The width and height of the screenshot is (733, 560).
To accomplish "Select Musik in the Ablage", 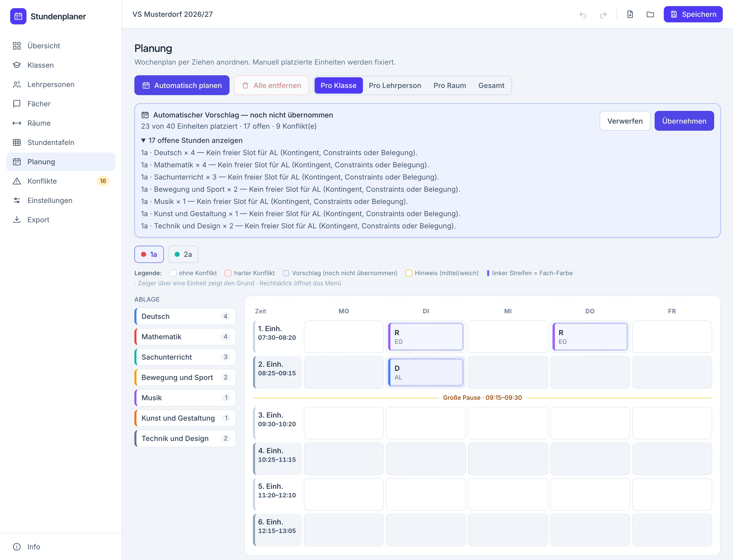I will click(185, 398).
